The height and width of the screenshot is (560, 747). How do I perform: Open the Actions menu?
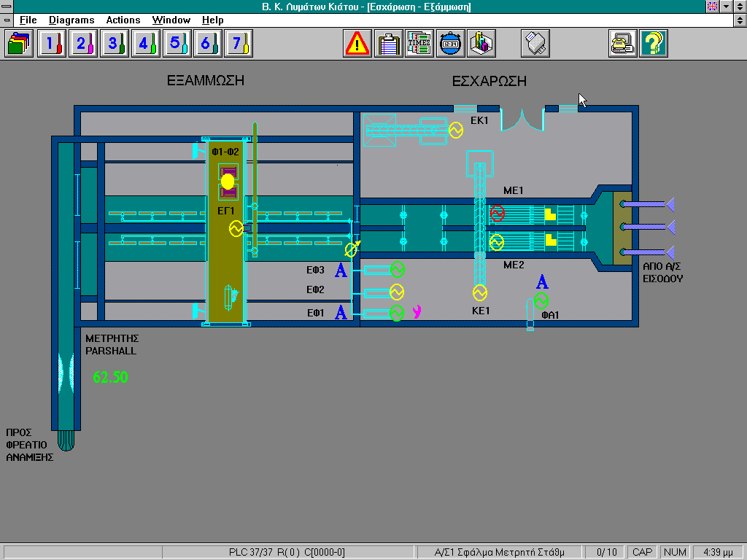click(123, 20)
